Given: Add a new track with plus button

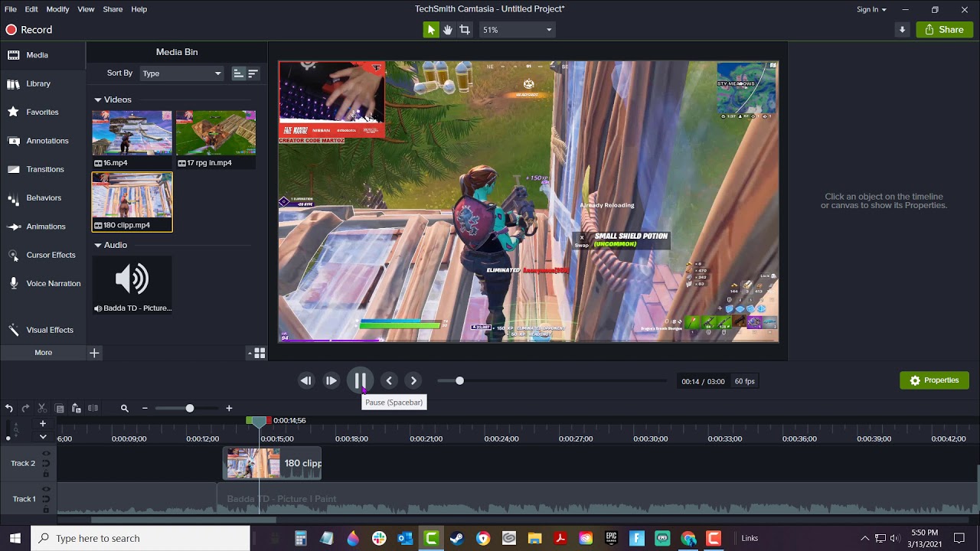Looking at the screenshot, I should (x=43, y=423).
